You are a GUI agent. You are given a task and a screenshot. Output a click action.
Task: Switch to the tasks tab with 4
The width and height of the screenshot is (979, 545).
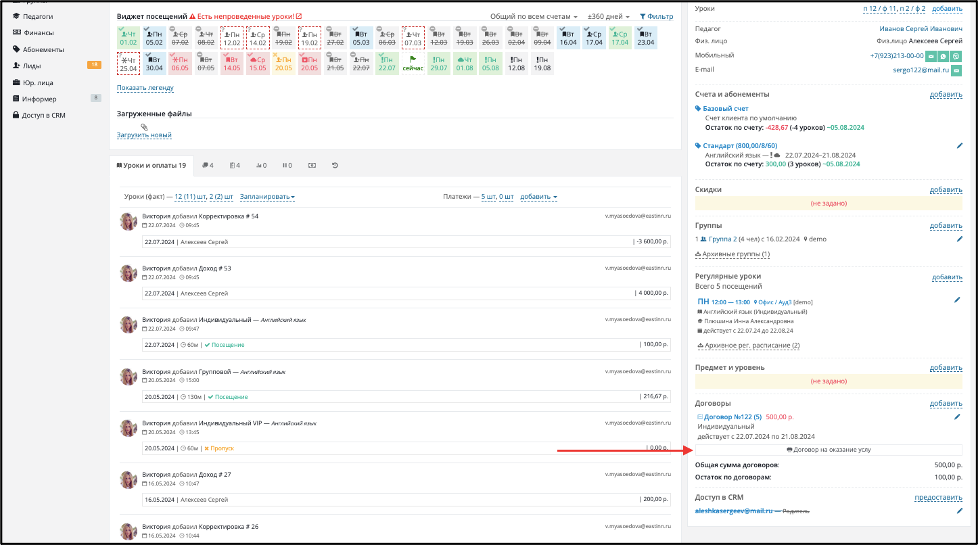235,165
